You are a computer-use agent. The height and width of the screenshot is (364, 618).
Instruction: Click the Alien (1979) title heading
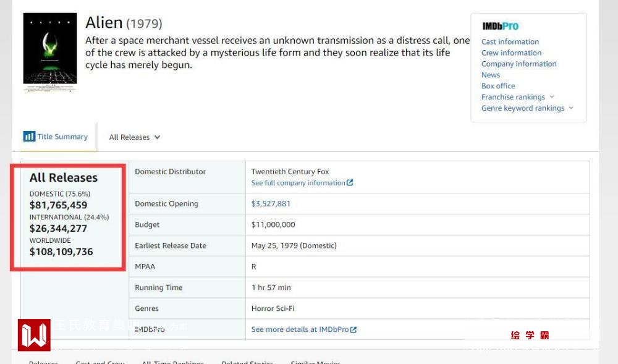click(x=124, y=23)
